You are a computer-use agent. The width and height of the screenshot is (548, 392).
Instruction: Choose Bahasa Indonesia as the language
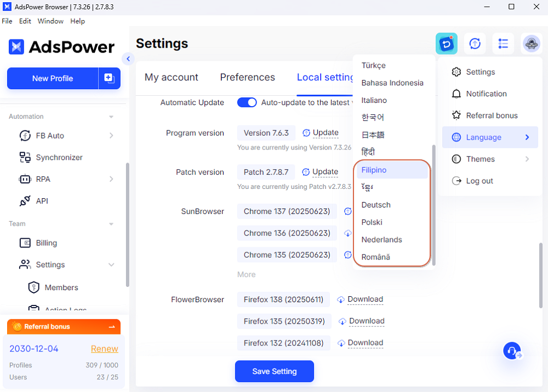392,83
